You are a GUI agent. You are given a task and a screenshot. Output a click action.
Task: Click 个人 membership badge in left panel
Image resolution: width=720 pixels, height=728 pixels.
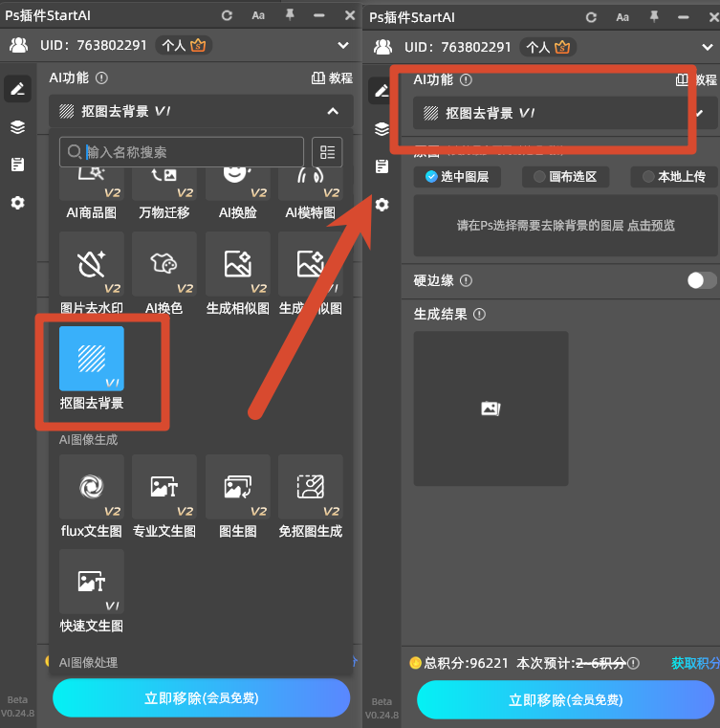click(184, 45)
